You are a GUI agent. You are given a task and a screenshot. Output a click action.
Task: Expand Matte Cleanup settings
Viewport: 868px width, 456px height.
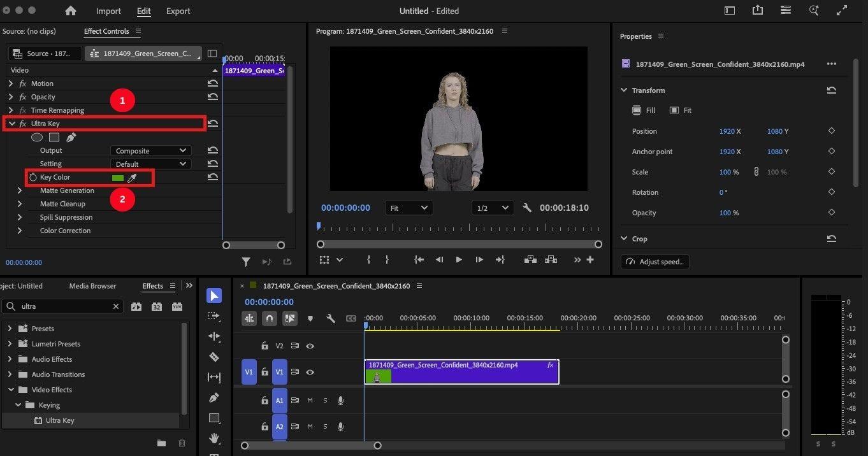click(20, 204)
